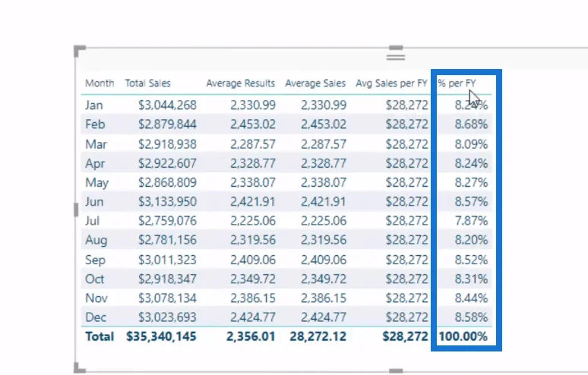Click the visual drag handle grip icon
The width and height of the screenshot is (588, 375).
pyautogui.click(x=396, y=58)
